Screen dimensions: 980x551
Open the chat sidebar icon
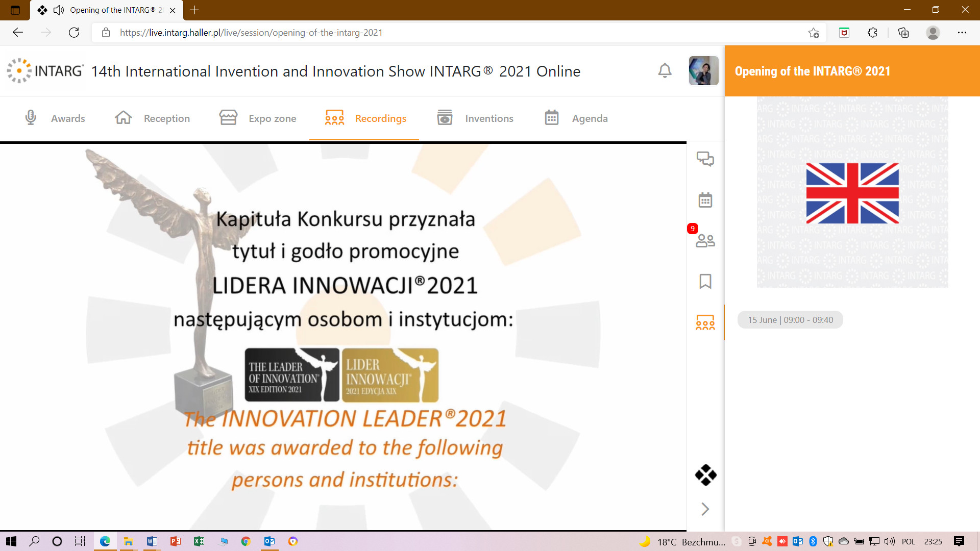click(x=705, y=159)
